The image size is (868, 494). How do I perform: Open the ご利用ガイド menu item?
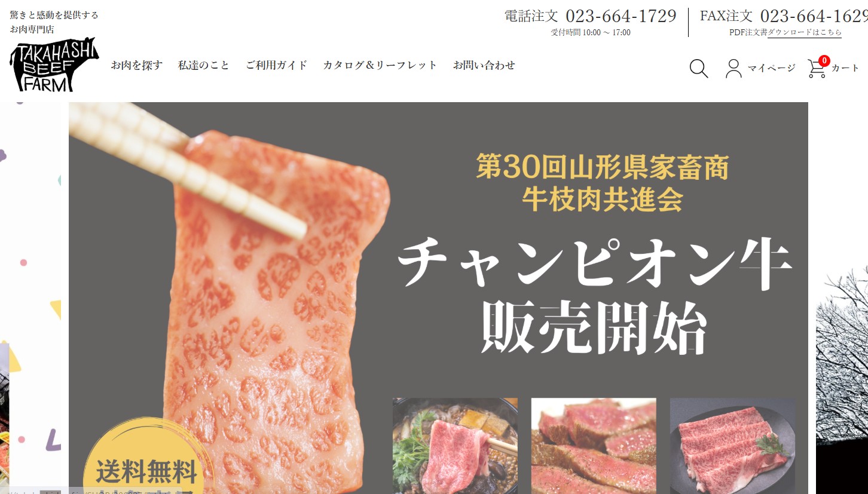276,65
